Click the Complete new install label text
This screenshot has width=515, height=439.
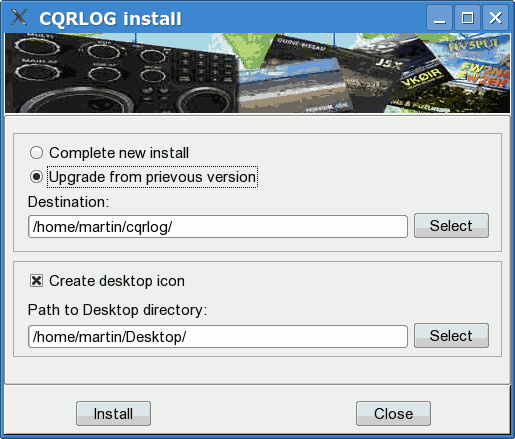[x=119, y=153]
